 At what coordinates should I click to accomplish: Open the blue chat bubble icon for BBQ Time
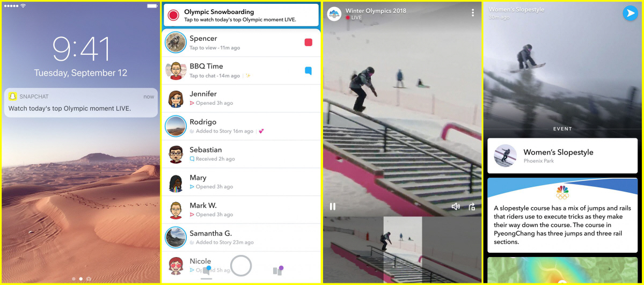tap(308, 71)
